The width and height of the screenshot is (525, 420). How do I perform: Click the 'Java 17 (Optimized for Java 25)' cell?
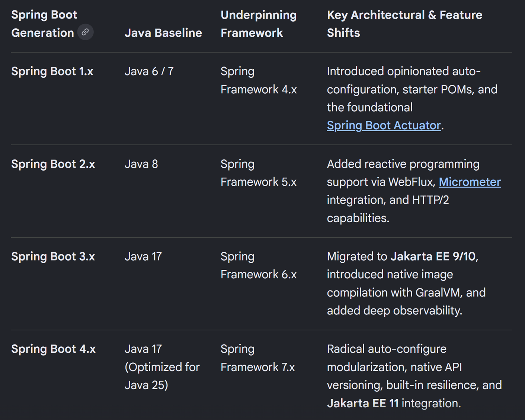click(x=162, y=367)
